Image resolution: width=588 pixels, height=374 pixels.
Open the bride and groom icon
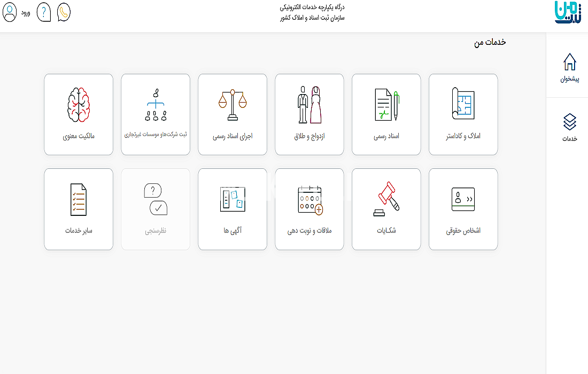(x=310, y=105)
